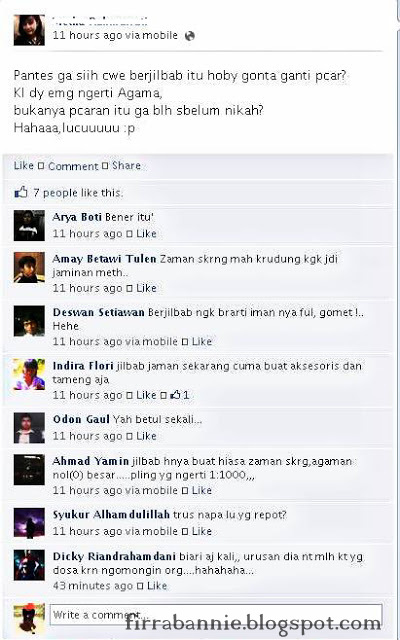Like the main post
Viewport: 400px width, 640px height.
24,165
